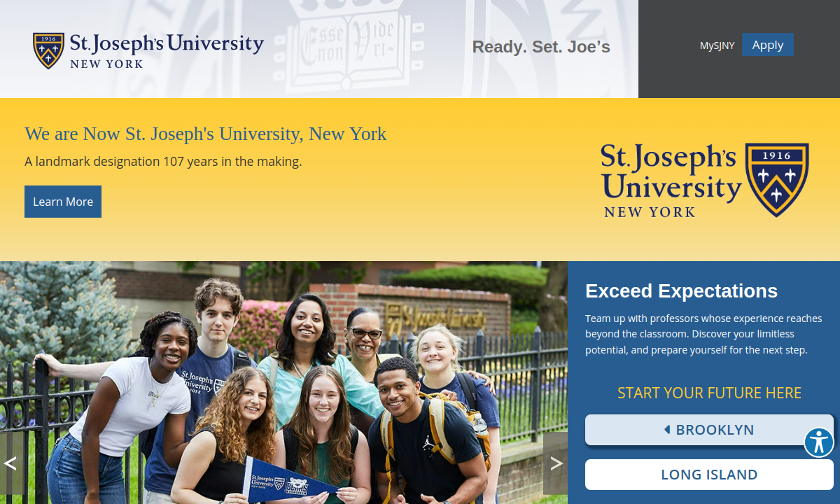Click the Apply button

pos(768,45)
